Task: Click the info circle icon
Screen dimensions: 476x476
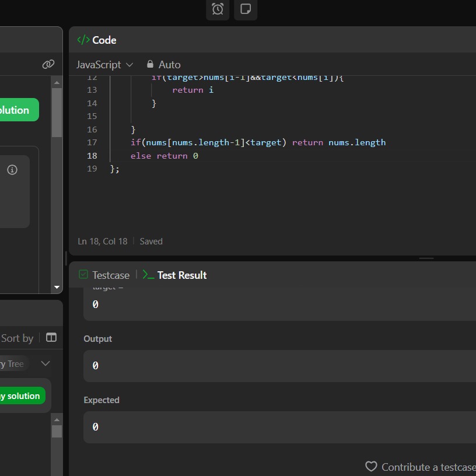Action: (x=12, y=170)
